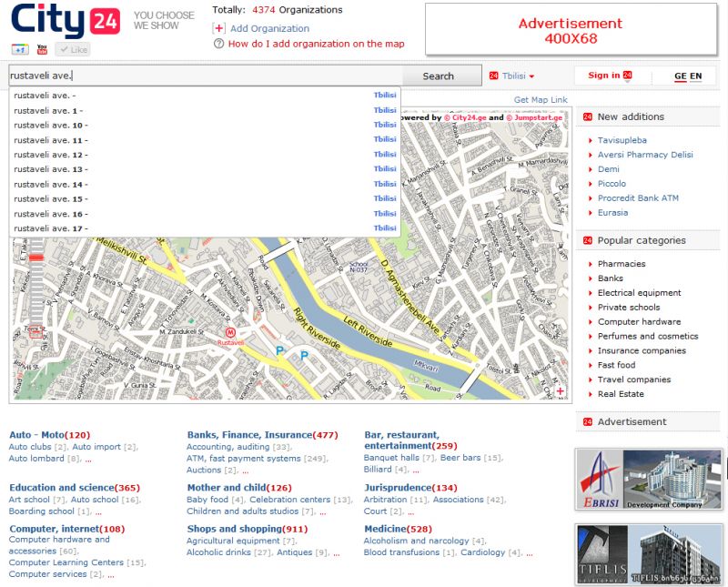
Task: Click the Ebrisi Development Company ad
Action: (646, 480)
